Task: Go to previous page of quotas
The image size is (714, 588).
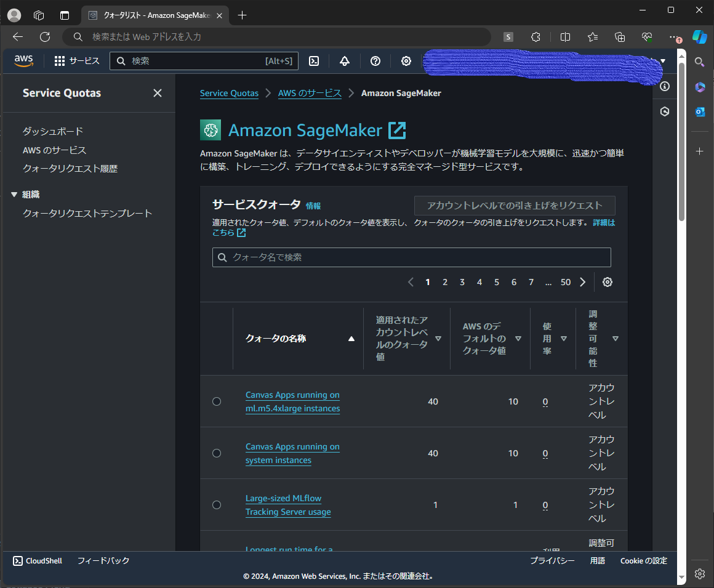Action: click(411, 283)
